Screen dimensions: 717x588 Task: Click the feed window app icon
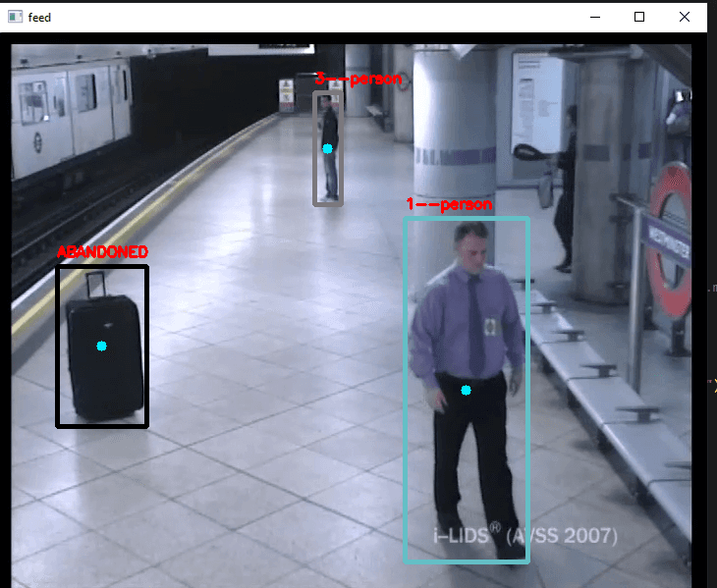click(15, 17)
